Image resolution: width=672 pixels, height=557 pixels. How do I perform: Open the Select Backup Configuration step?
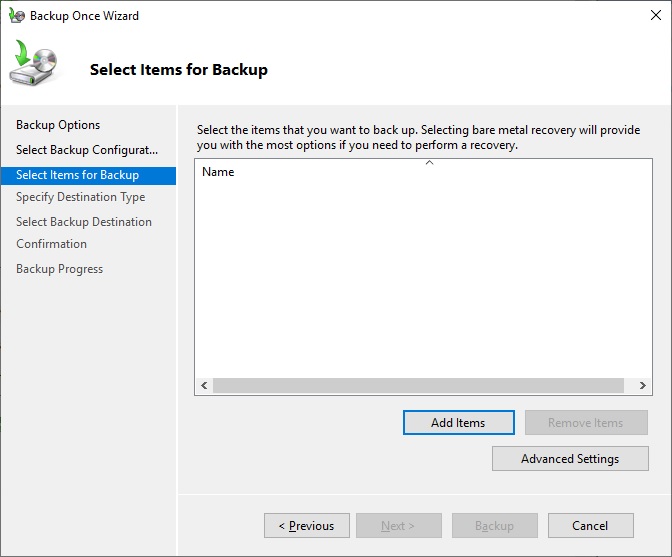point(87,150)
